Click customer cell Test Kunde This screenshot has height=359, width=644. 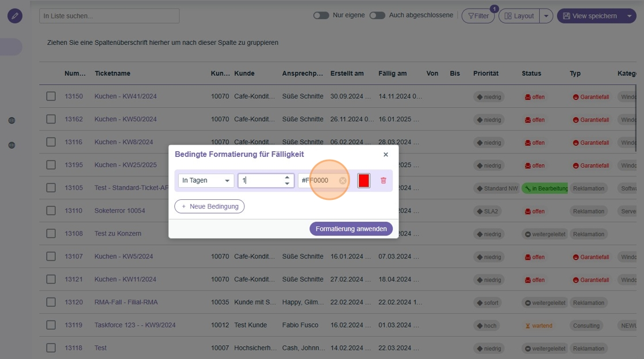pyautogui.click(x=251, y=325)
